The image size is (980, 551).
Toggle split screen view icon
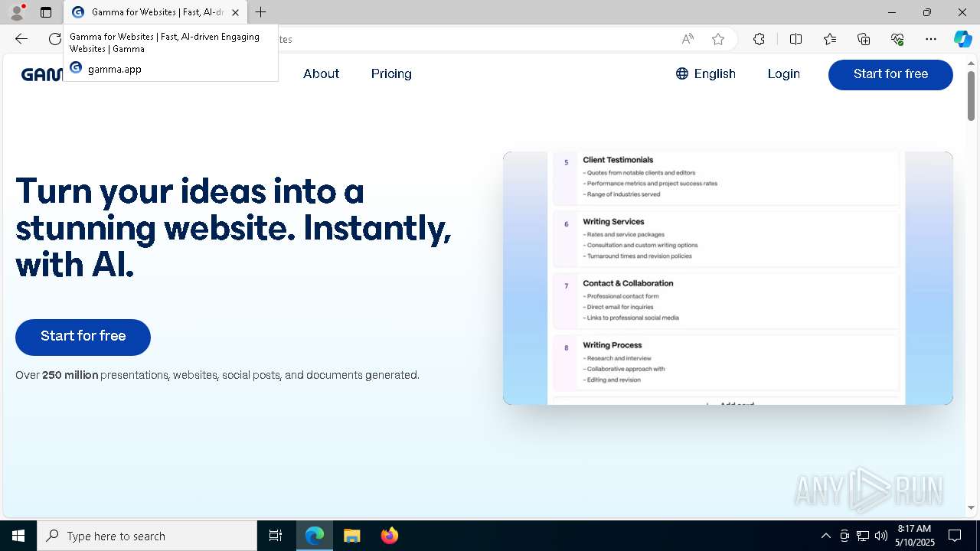(x=795, y=39)
